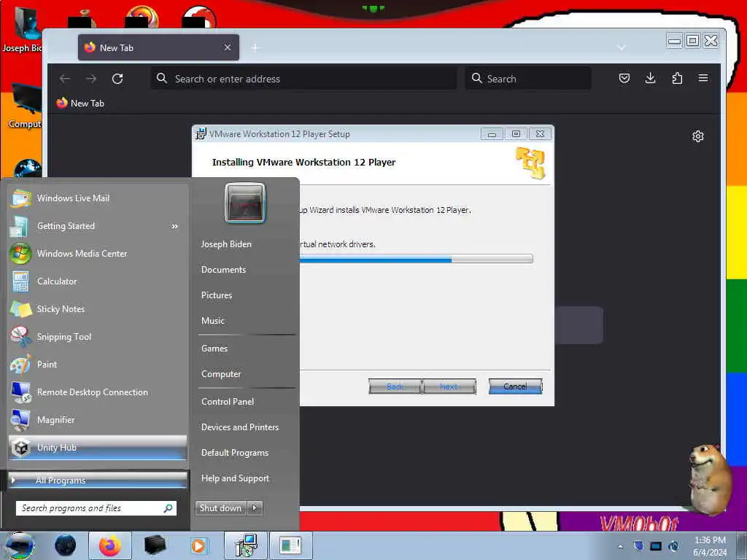Close the Firefox New Tab tab
Screen dimensions: 747x560
click(x=228, y=47)
